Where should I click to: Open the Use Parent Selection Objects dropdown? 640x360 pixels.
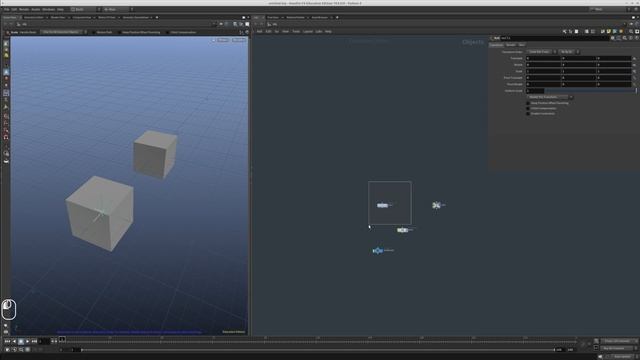pos(64,32)
